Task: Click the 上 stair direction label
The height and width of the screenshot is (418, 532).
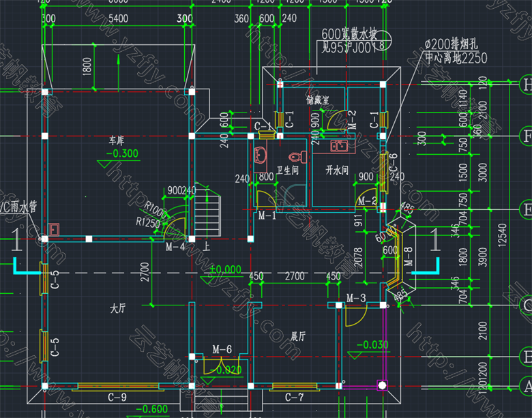Action: coord(206,246)
